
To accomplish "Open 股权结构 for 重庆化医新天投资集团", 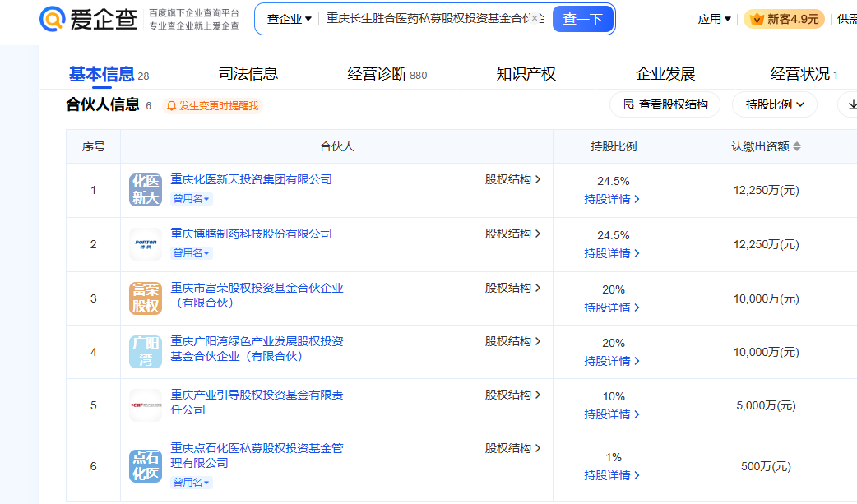I will [512, 179].
